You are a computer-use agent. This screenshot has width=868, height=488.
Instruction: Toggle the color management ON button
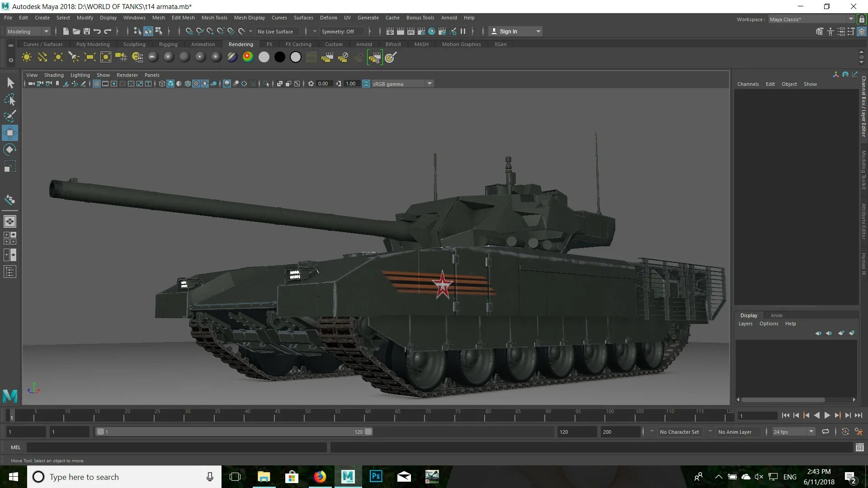(366, 84)
